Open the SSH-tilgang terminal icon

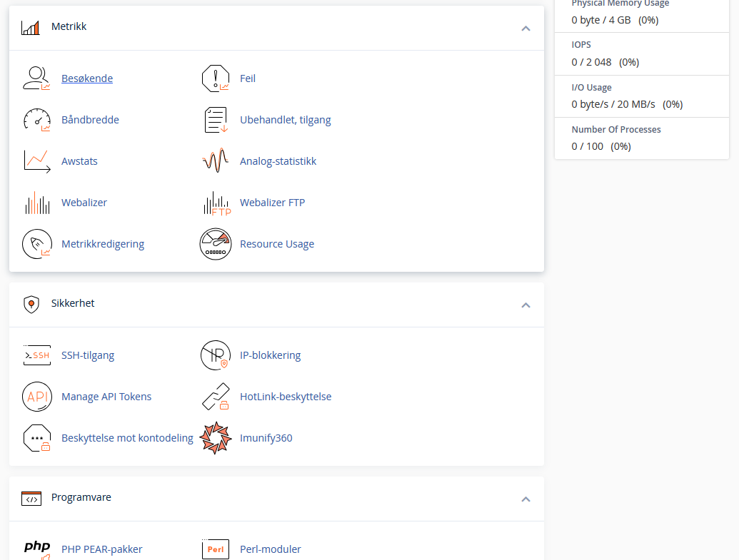36,355
